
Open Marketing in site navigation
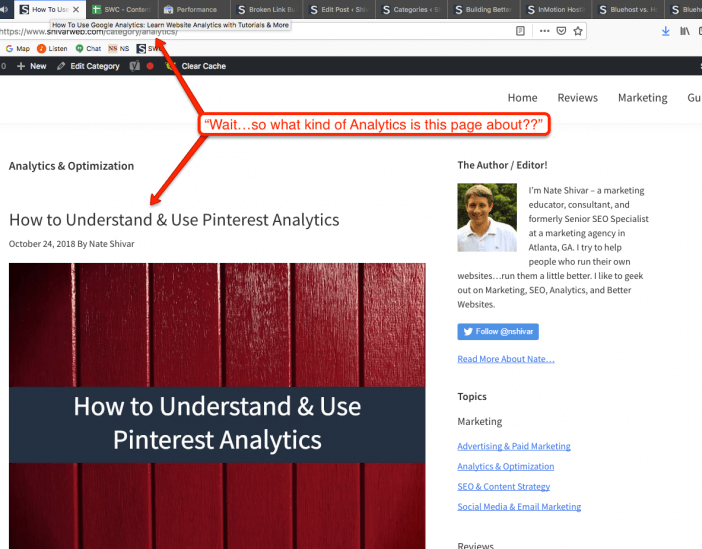click(x=642, y=98)
